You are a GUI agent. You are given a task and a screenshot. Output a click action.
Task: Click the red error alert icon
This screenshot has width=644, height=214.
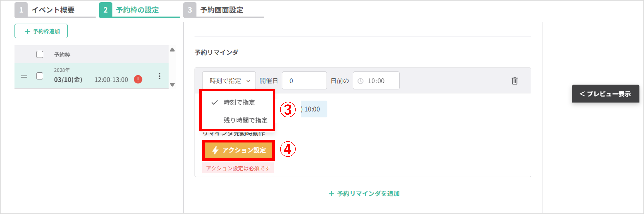click(x=138, y=79)
